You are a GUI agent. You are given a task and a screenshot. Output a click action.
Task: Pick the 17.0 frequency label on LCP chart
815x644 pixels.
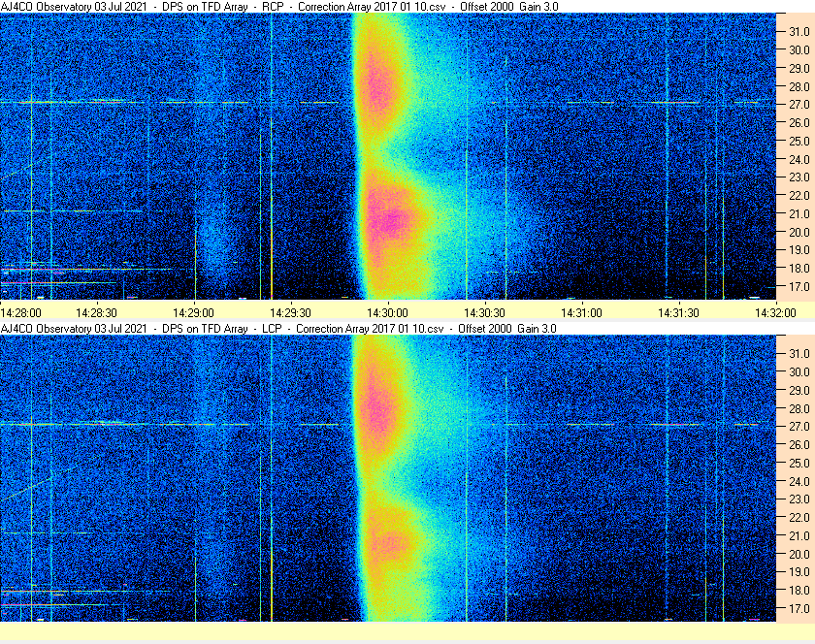click(799, 609)
